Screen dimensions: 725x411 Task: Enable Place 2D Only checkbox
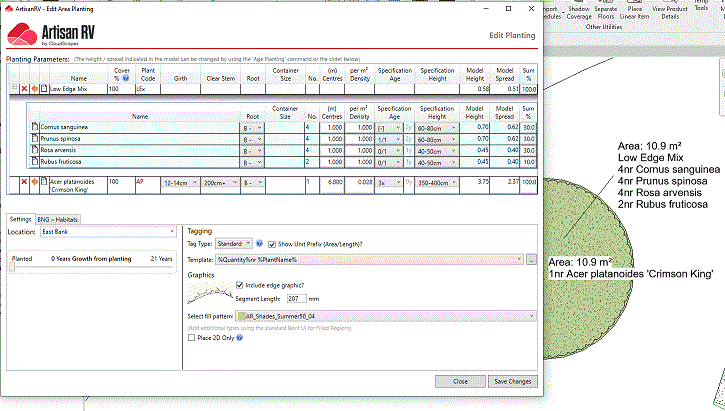click(192, 338)
